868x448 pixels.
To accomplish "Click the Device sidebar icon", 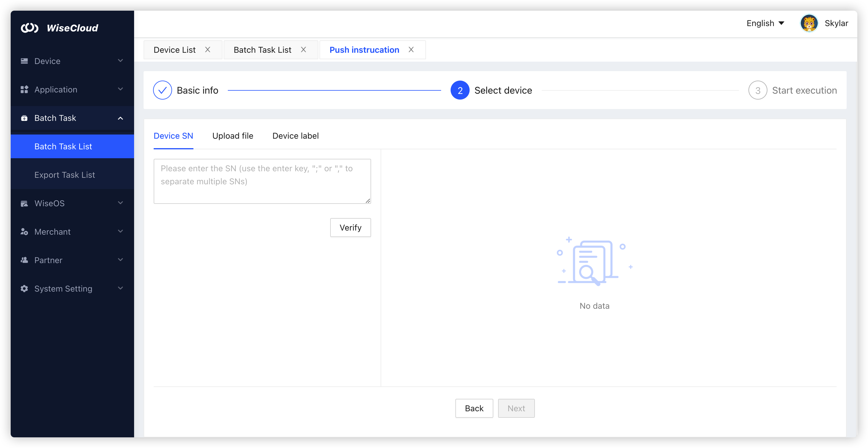I will click(24, 61).
